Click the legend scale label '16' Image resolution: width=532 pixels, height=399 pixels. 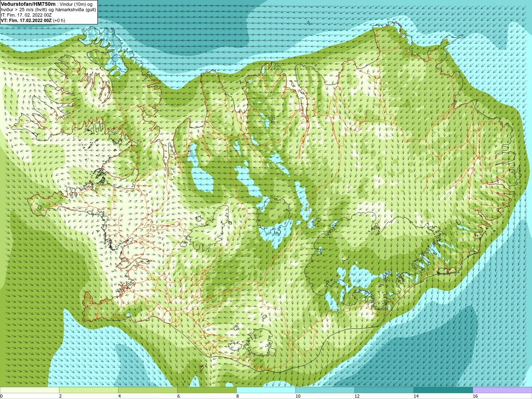tap(475, 396)
